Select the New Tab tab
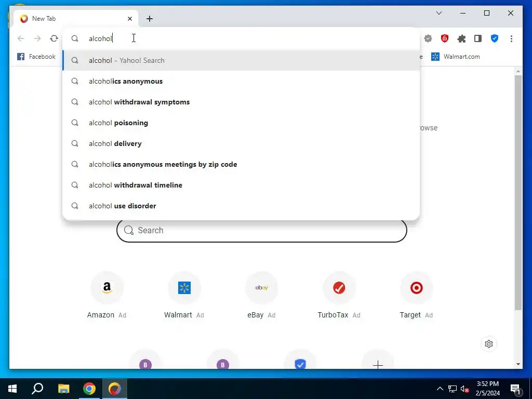The width and height of the screenshot is (532, 399). [75, 19]
